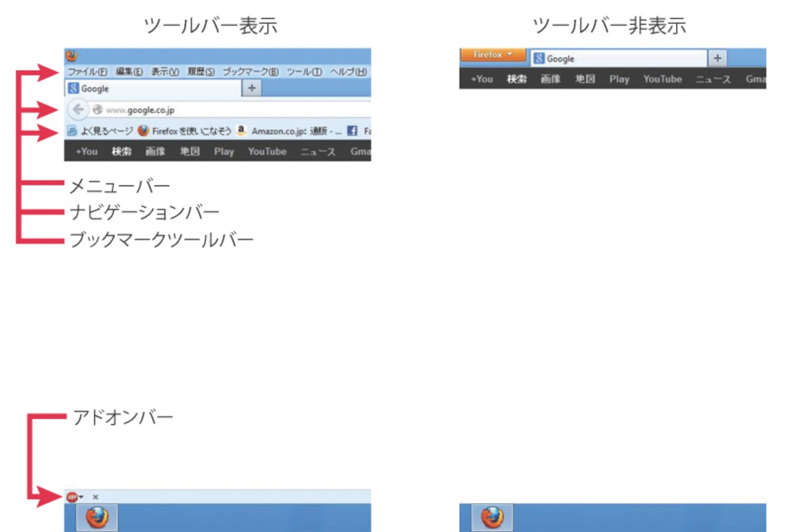Click ニュース in left Google bar

click(318, 151)
